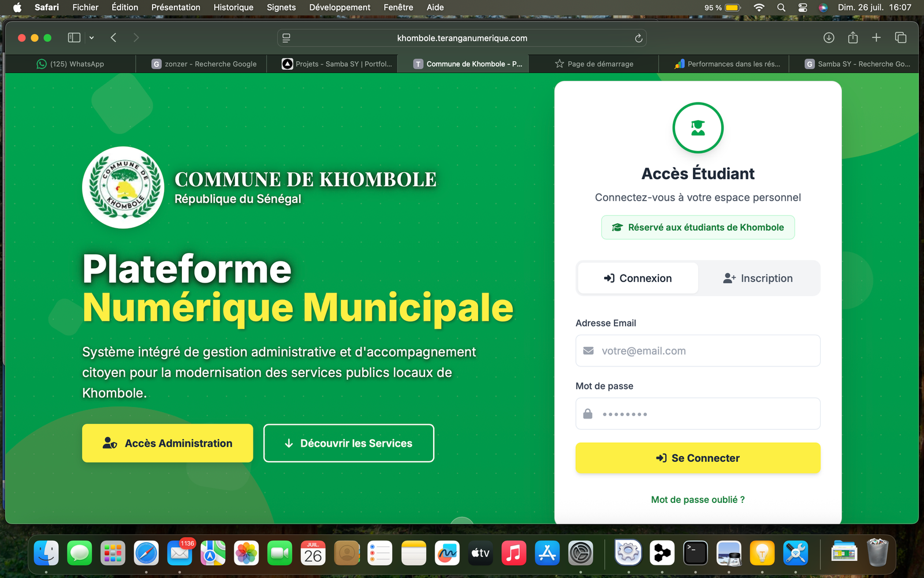924x578 pixels.
Task: Focus the Mot de passe field
Action: [698, 414]
